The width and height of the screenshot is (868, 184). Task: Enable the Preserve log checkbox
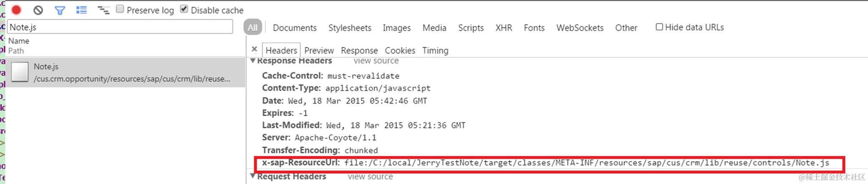pos(120,9)
